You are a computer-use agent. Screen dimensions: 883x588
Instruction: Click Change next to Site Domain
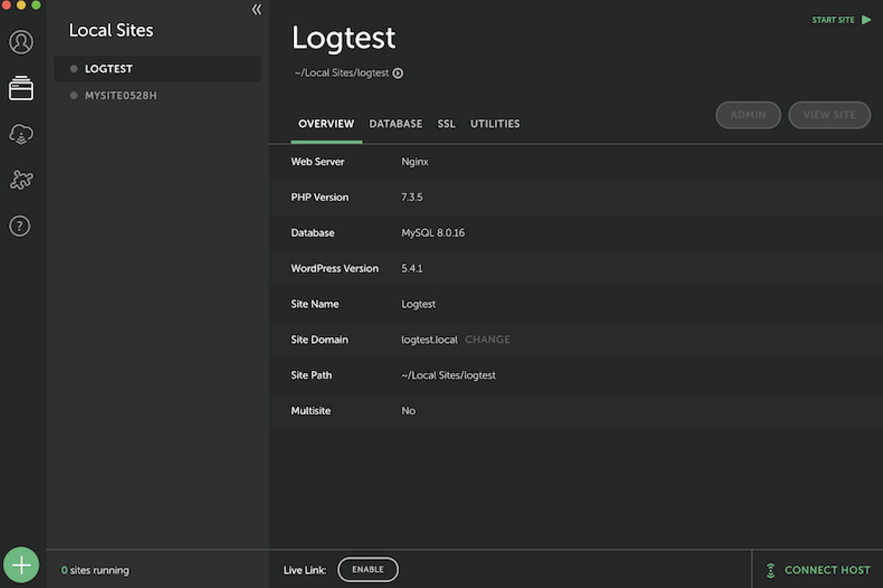pyautogui.click(x=487, y=340)
